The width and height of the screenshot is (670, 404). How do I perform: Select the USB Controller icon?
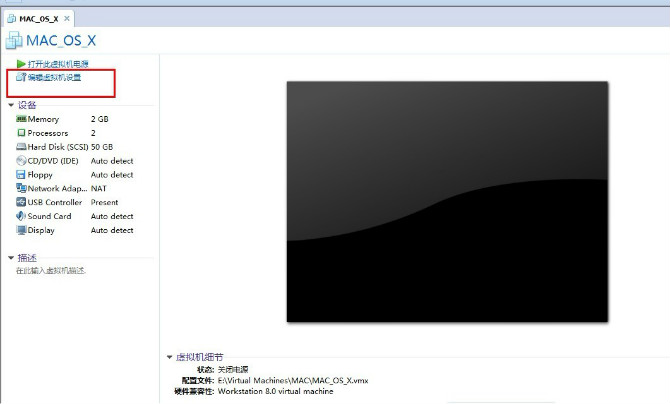[x=21, y=202]
